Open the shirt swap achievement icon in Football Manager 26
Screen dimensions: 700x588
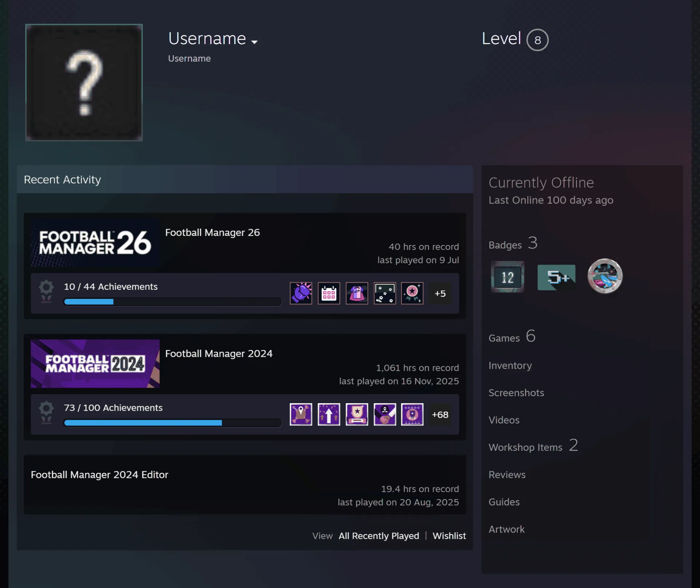[357, 293]
